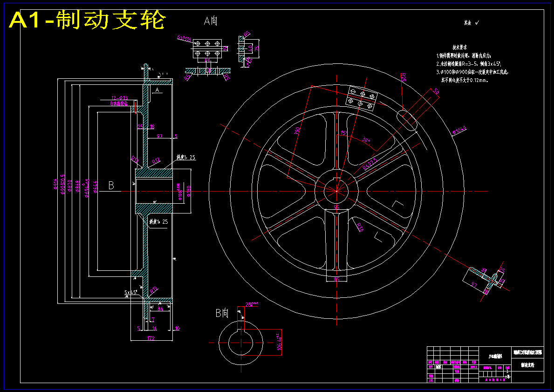Select the '6xM16' thread callout

tap(185, 39)
